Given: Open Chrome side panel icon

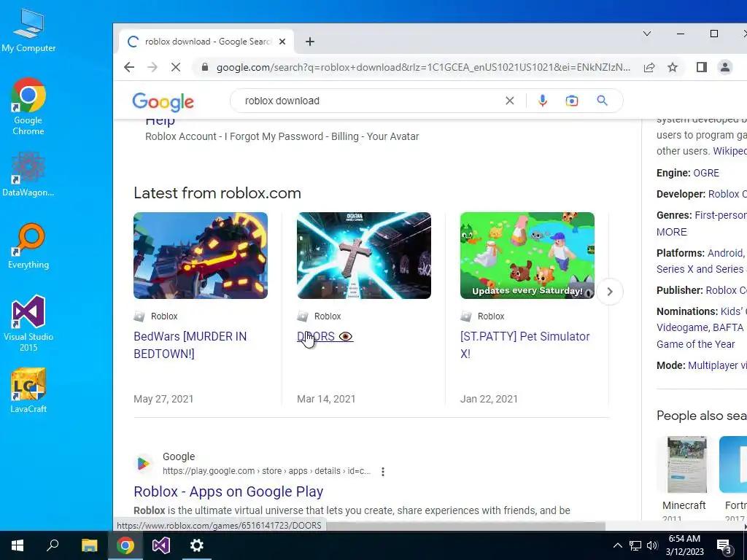Looking at the screenshot, I should point(701,67).
